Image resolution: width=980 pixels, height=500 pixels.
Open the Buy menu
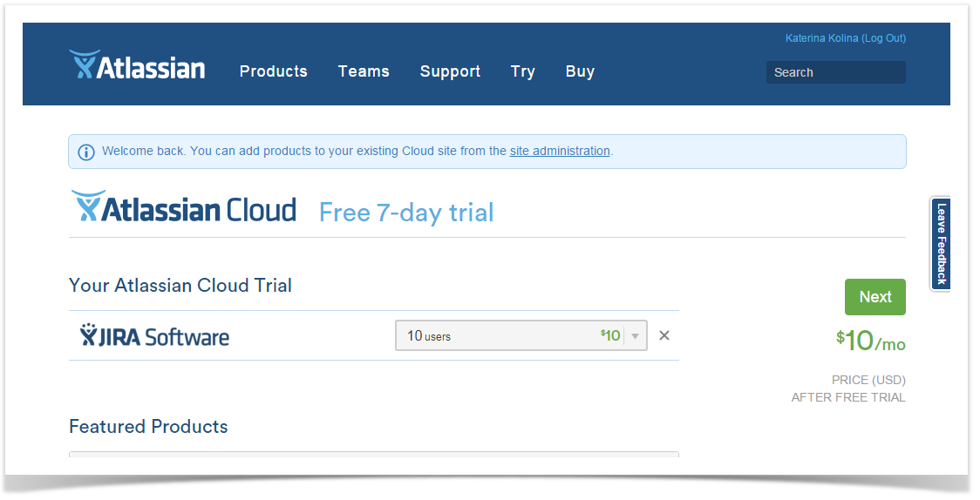tap(580, 71)
